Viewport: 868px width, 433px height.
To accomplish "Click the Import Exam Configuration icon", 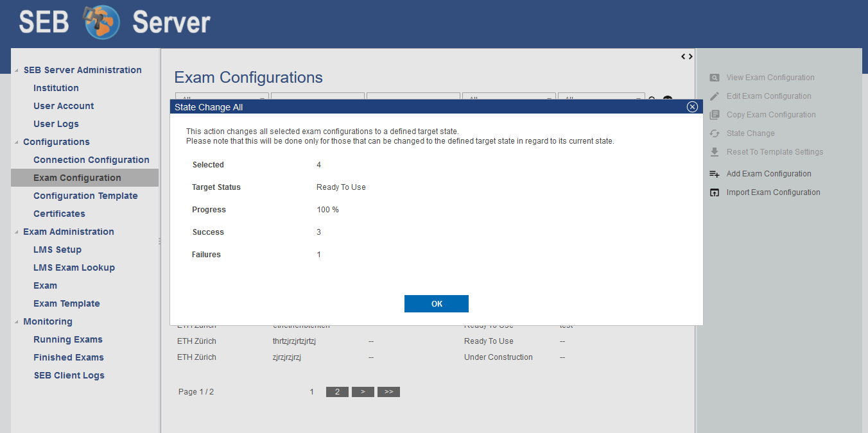I will click(x=714, y=192).
